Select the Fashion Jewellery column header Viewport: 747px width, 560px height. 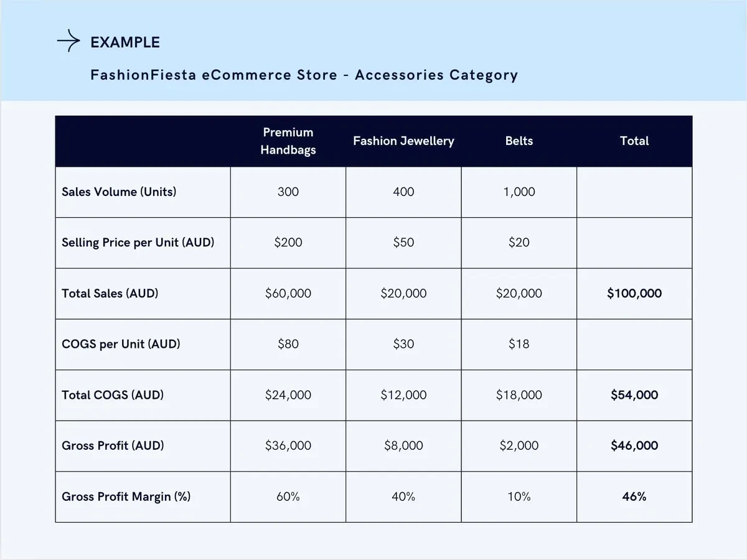pos(403,141)
